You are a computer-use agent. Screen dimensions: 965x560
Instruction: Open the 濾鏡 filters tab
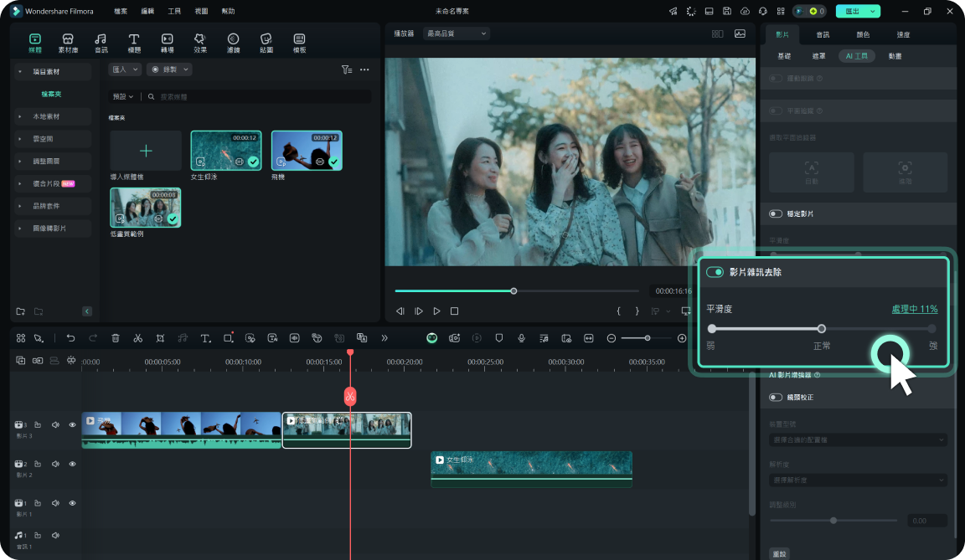[x=233, y=43]
